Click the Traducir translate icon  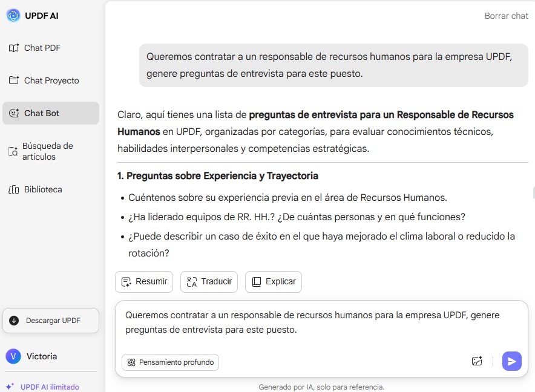click(x=191, y=282)
